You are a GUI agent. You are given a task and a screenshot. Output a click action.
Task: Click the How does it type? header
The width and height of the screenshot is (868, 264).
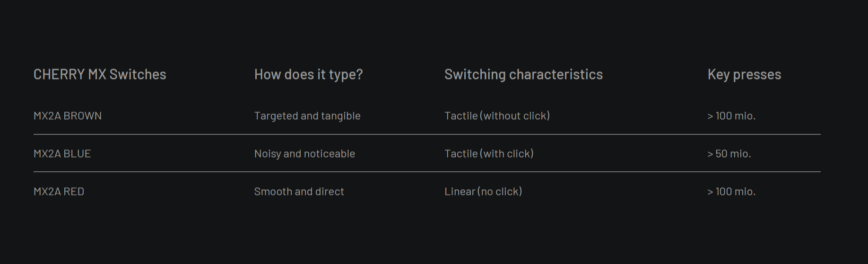(x=308, y=74)
